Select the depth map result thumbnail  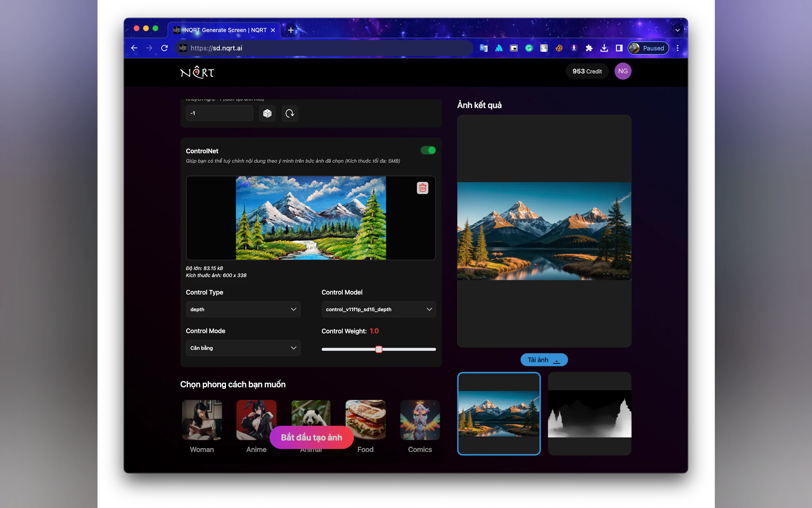click(x=589, y=414)
